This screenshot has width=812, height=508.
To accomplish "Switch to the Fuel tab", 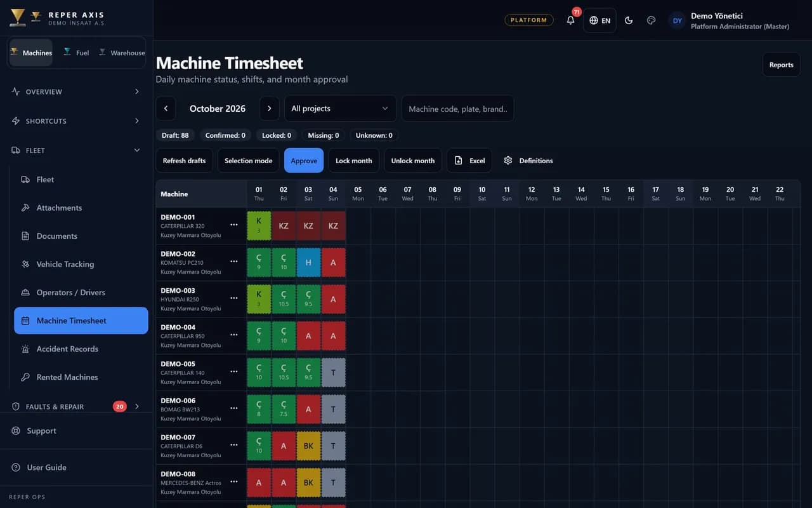I will (76, 53).
